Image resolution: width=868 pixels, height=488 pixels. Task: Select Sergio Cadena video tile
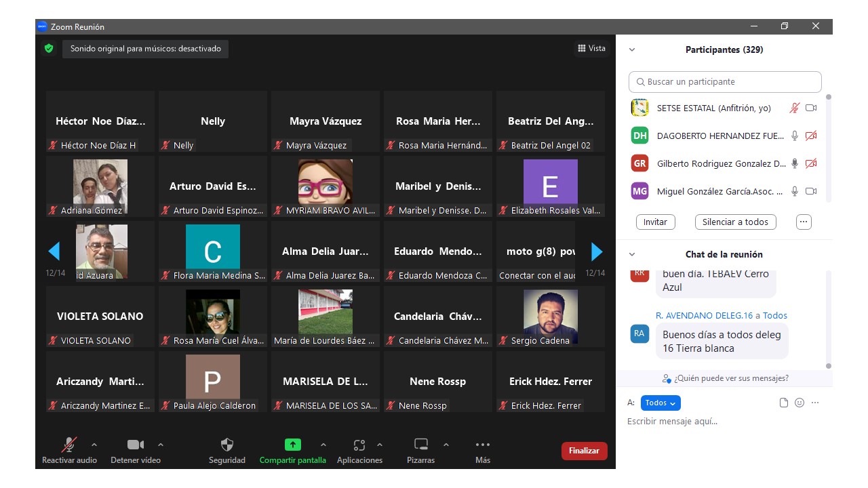pyautogui.click(x=551, y=317)
